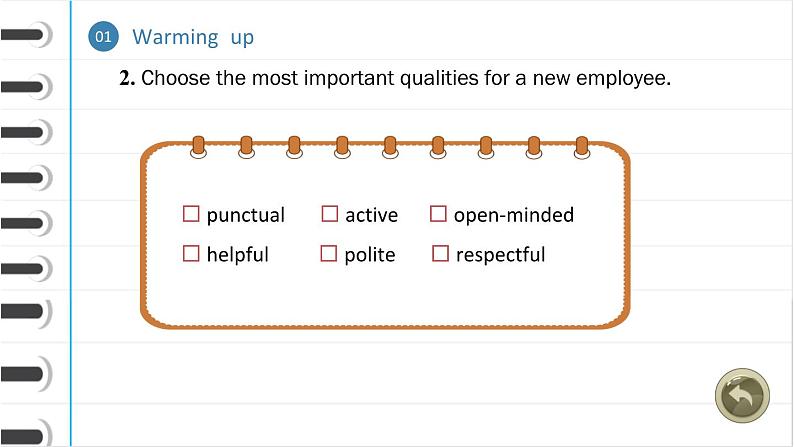Click the word polite
The height and width of the screenshot is (447, 794).
coord(370,255)
